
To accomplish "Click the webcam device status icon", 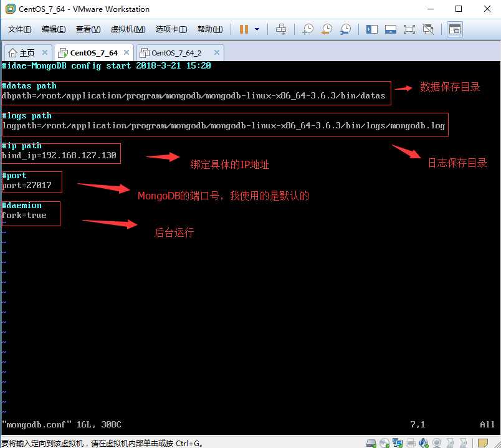I will tap(437, 443).
